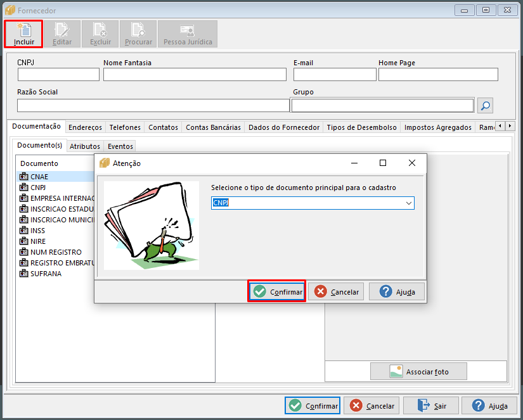Open Ajuda in the Atenção dialog
Screen dimensions: 523x420
click(397, 291)
